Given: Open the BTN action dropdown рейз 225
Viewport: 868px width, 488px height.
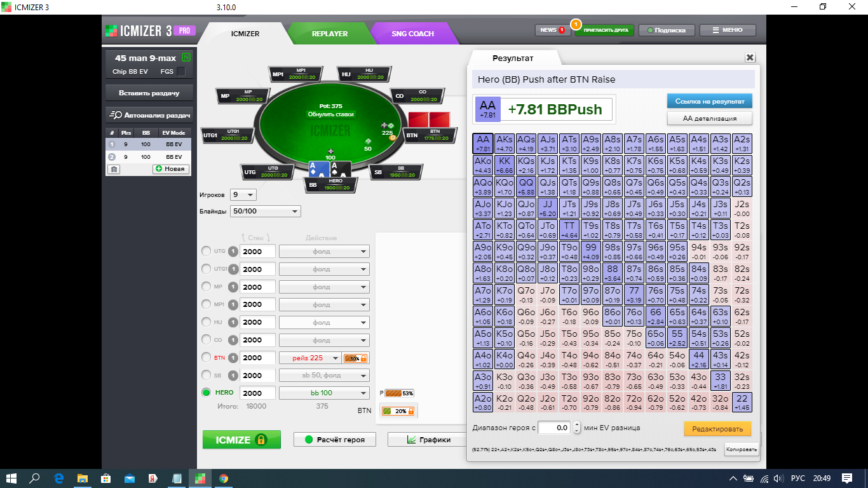Looking at the screenshot, I should pyautogui.click(x=310, y=358).
